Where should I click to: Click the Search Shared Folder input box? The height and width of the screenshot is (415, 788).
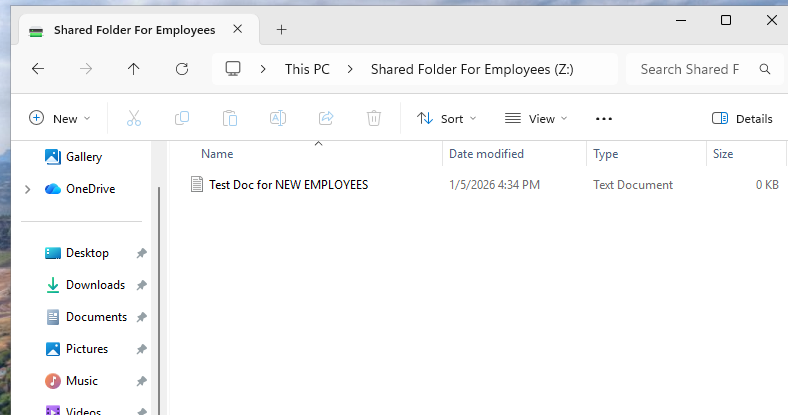pos(689,69)
